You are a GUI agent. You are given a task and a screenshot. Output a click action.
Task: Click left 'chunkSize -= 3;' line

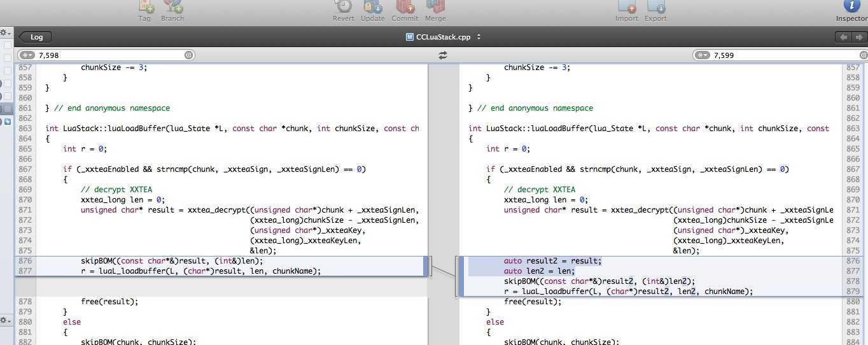(114, 67)
